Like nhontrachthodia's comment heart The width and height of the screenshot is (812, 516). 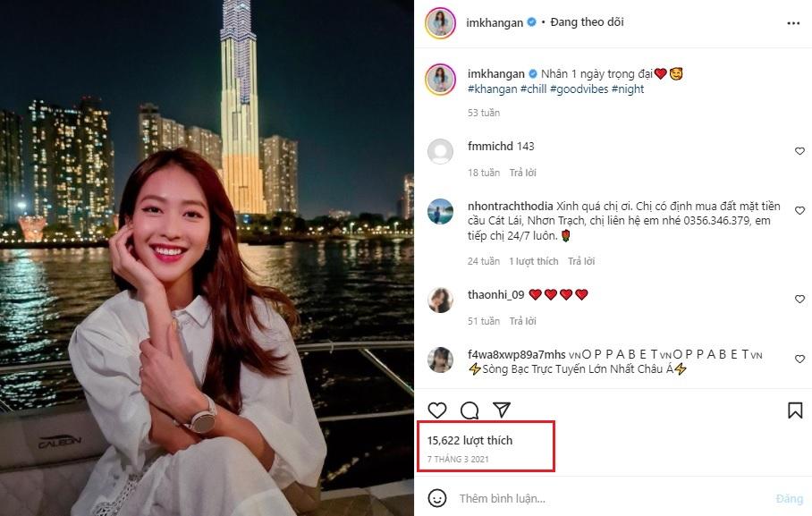pos(799,210)
